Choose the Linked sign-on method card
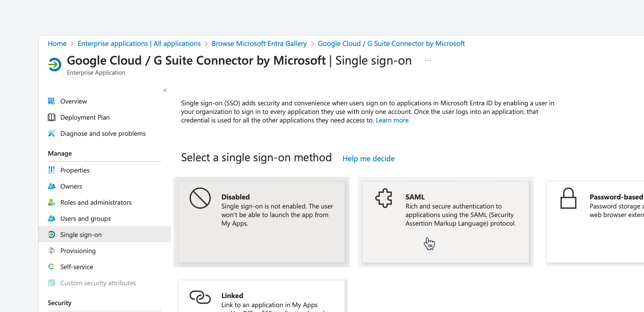Viewport: 644px width, 312px height. pyautogui.click(x=261, y=296)
